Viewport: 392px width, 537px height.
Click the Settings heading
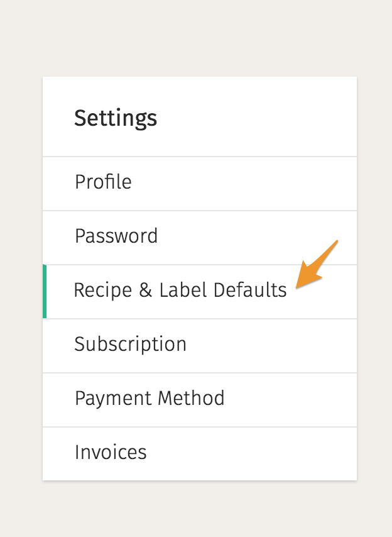point(116,118)
